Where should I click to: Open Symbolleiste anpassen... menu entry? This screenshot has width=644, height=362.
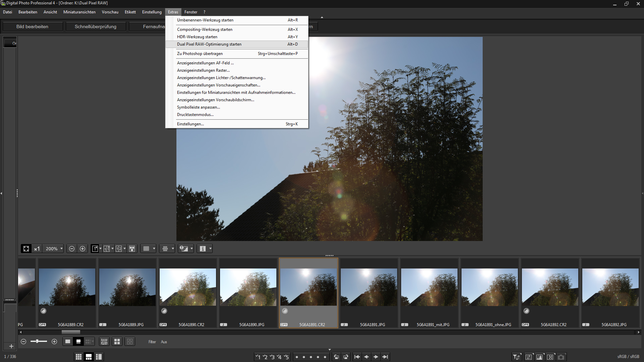(x=237, y=107)
